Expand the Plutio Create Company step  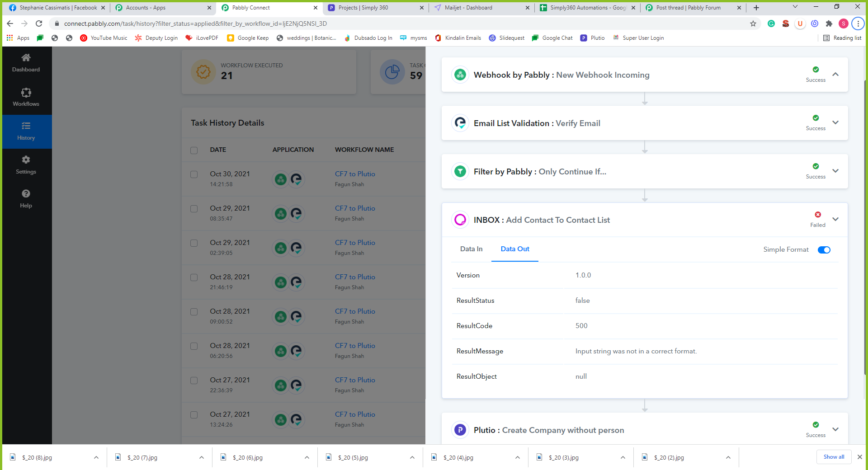(835, 429)
